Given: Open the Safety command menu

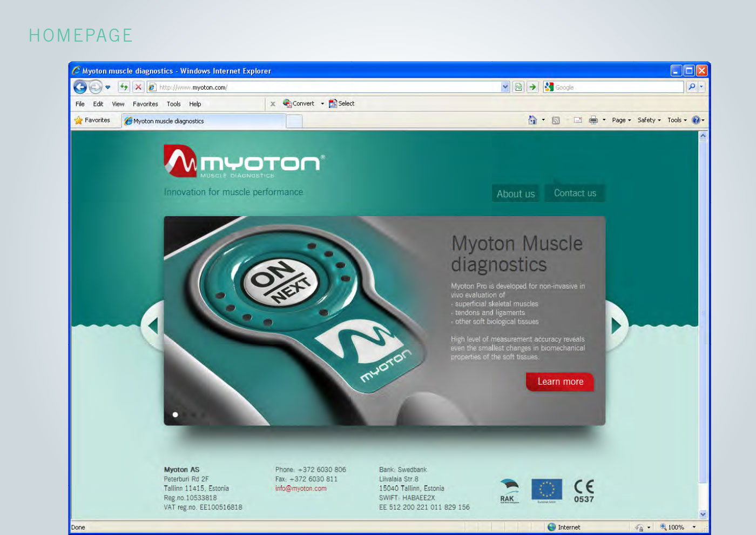Looking at the screenshot, I should coord(649,120).
